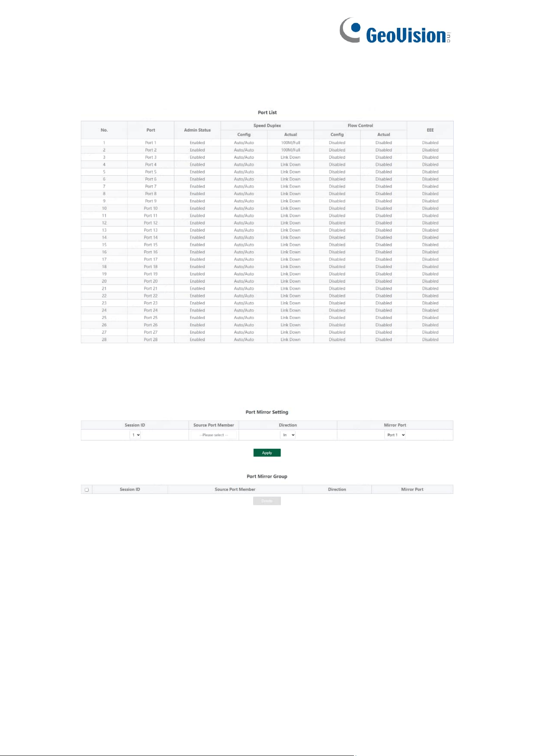Tick the Port Mirror Group select-all checkbox
The width and height of the screenshot is (535, 756).
[86, 489]
